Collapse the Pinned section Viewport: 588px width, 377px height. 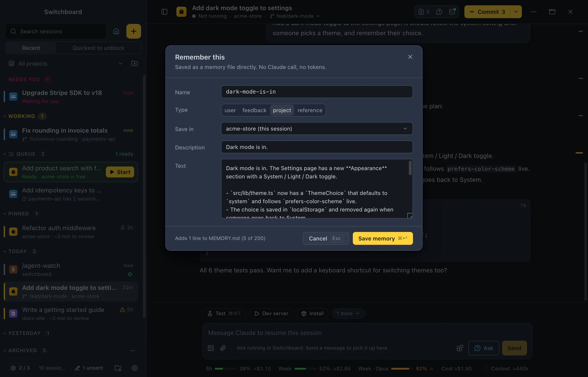click(x=4, y=214)
